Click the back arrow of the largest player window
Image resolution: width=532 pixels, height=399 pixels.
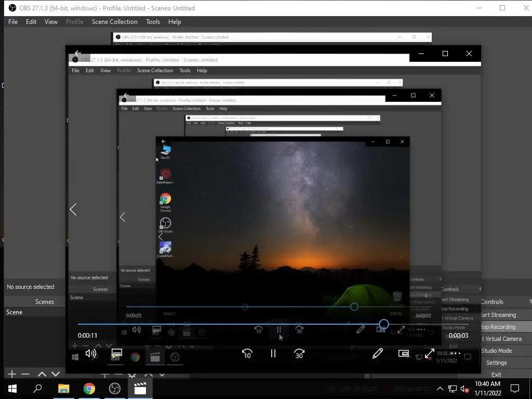click(x=78, y=53)
